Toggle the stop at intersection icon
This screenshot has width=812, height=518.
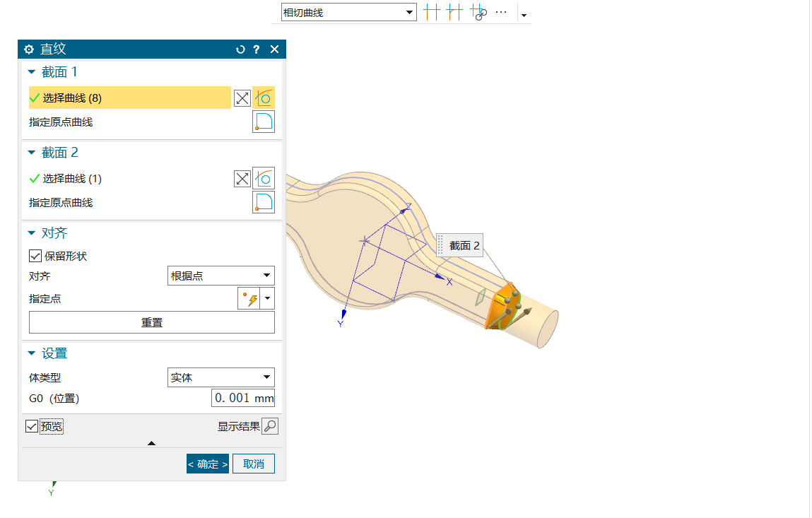[x=431, y=13]
